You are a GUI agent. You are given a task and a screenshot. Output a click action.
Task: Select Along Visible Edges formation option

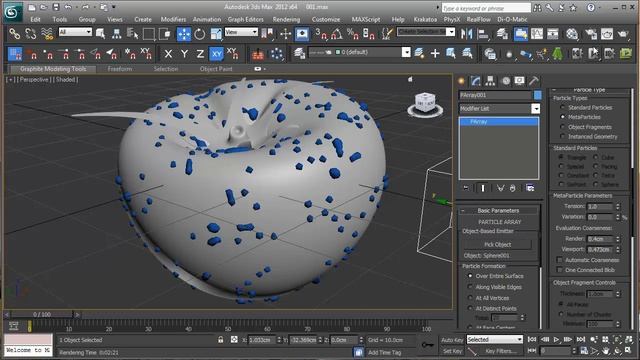tap(470, 287)
